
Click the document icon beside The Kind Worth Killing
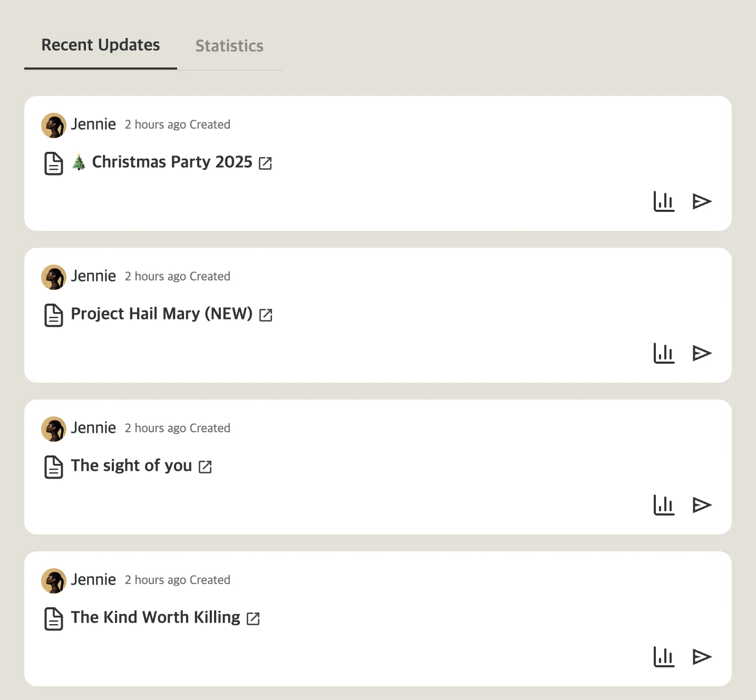point(53,619)
